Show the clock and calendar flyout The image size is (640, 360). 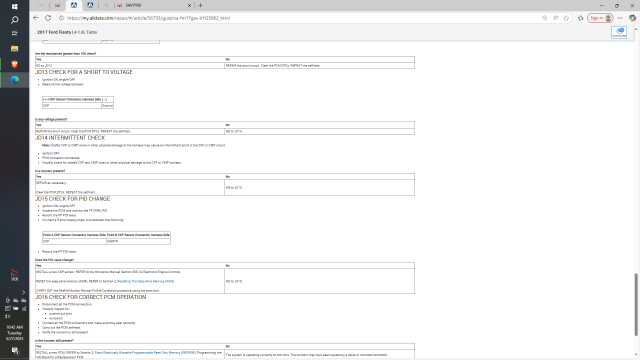tap(15, 333)
